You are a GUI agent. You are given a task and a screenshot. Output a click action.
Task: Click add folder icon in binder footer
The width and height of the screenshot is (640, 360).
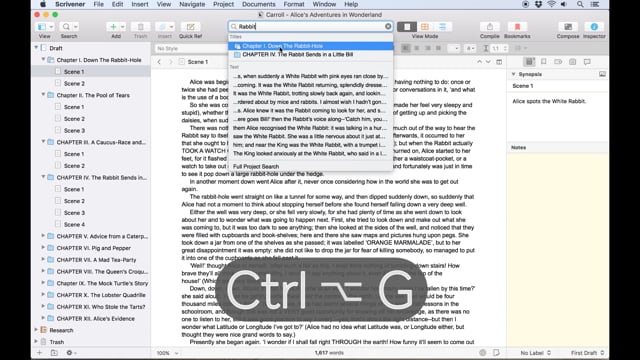54,353
